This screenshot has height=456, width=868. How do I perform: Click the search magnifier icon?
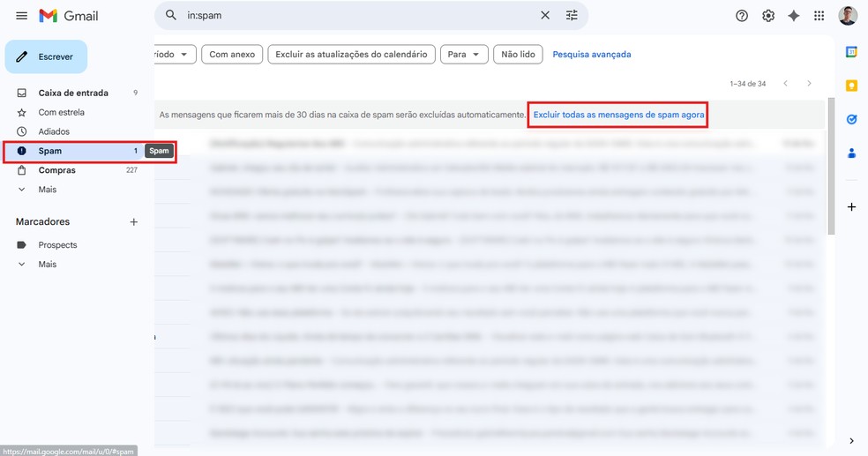point(171,16)
